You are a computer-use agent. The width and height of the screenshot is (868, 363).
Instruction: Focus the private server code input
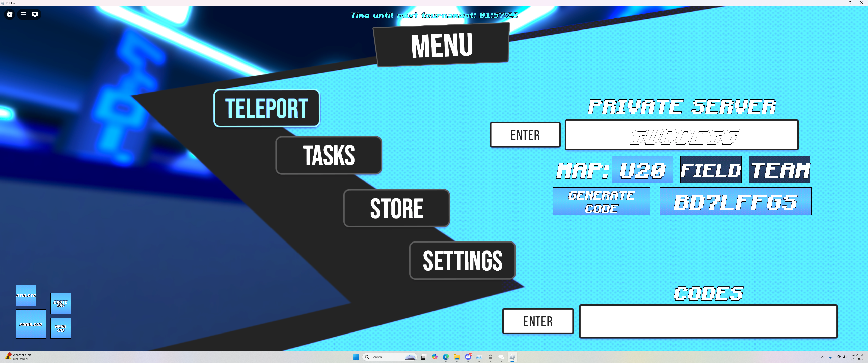pos(682,135)
